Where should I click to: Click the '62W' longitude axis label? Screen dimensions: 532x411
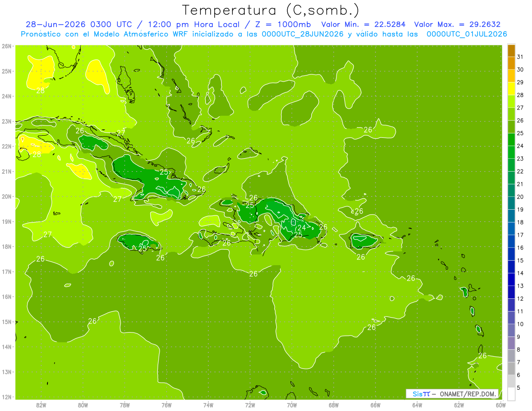(x=459, y=405)
